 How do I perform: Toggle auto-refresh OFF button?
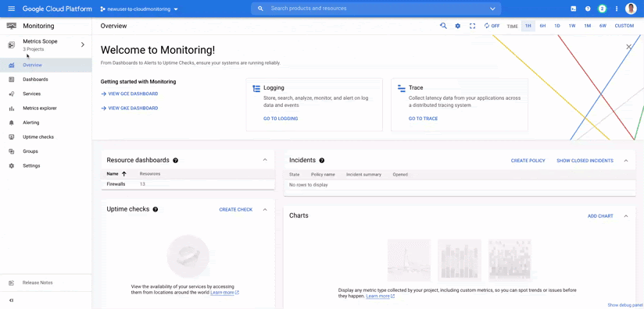coord(492,26)
